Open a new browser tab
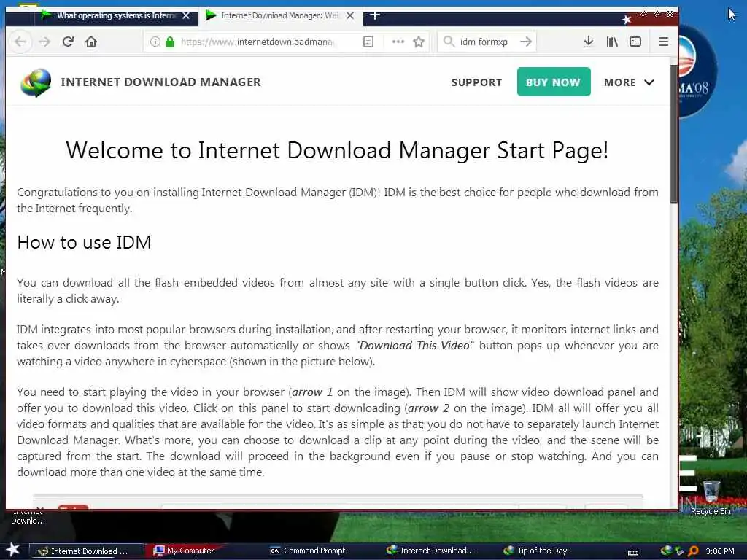 pyautogui.click(x=374, y=15)
